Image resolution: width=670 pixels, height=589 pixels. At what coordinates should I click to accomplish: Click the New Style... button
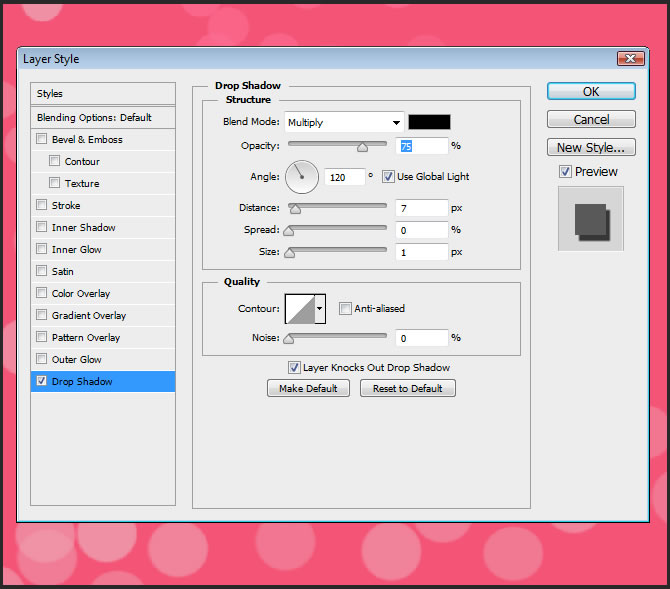(590, 147)
